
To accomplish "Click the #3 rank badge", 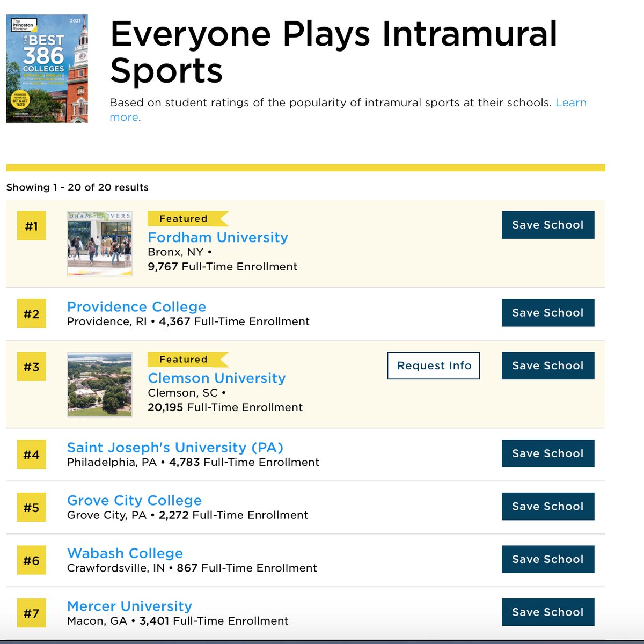I will pyautogui.click(x=32, y=367).
